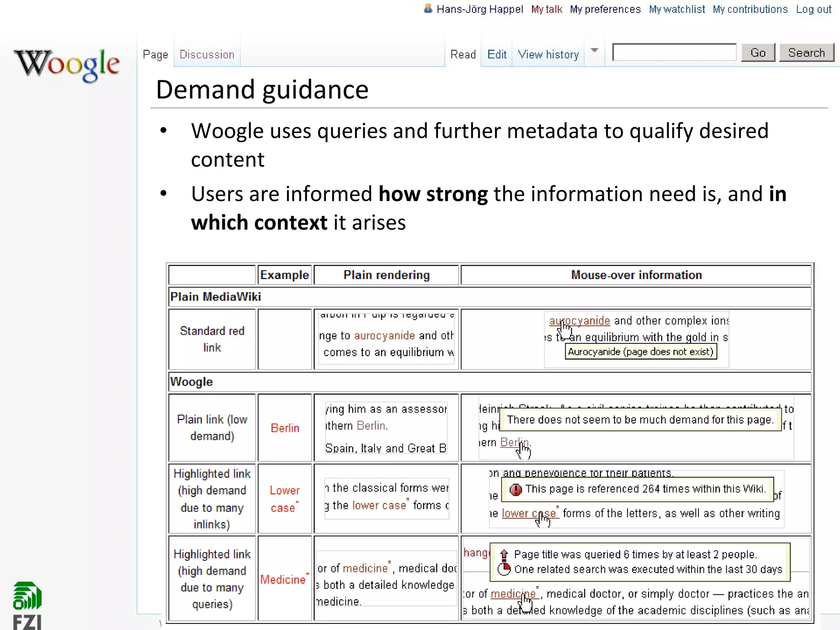Click the underlined medicine link in the Mouse-over cell

tap(514, 593)
